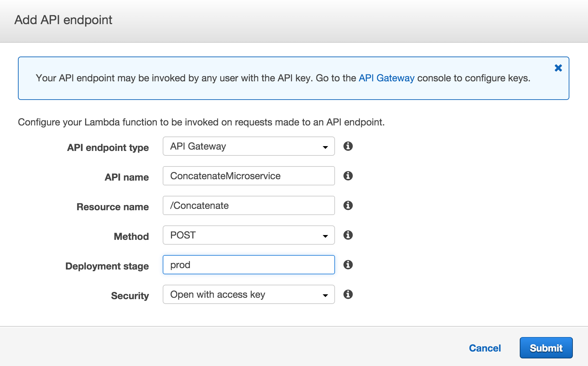Select the API name field showing ConcatenateMicroservice
Image resolution: width=588 pixels, height=366 pixels.
pyautogui.click(x=248, y=176)
